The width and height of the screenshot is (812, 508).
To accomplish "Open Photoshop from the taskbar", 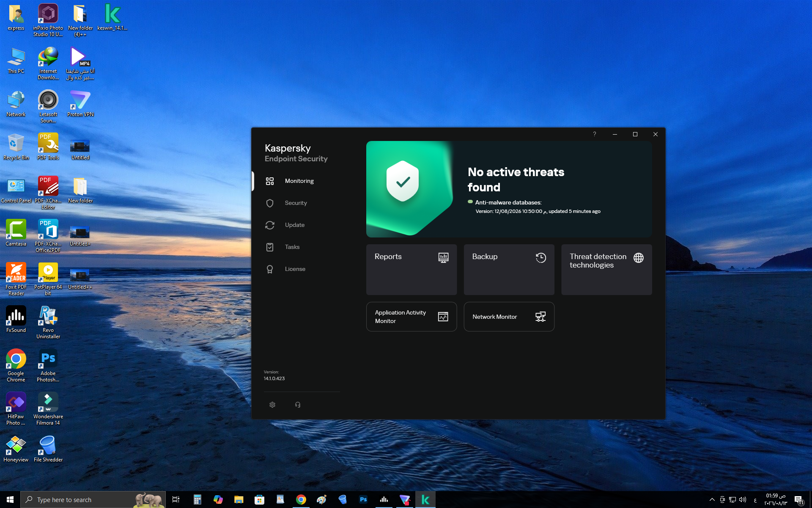I will [x=363, y=500].
